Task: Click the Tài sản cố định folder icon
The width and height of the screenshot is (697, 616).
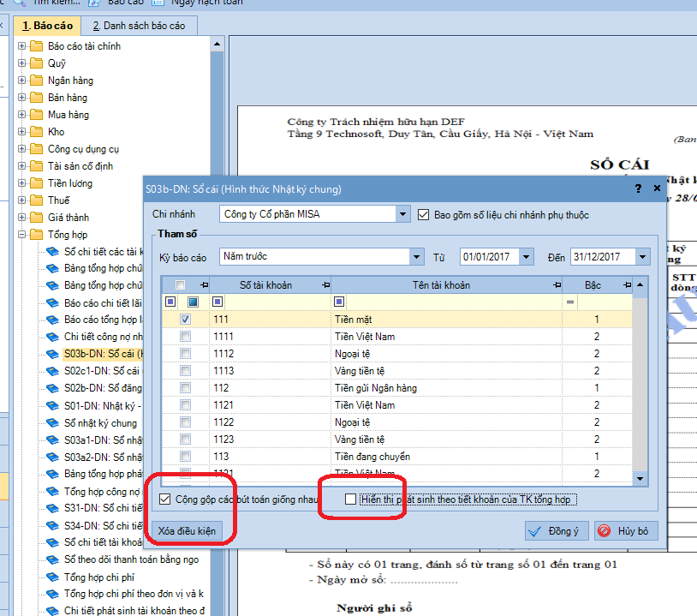Action: click(x=36, y=166)
